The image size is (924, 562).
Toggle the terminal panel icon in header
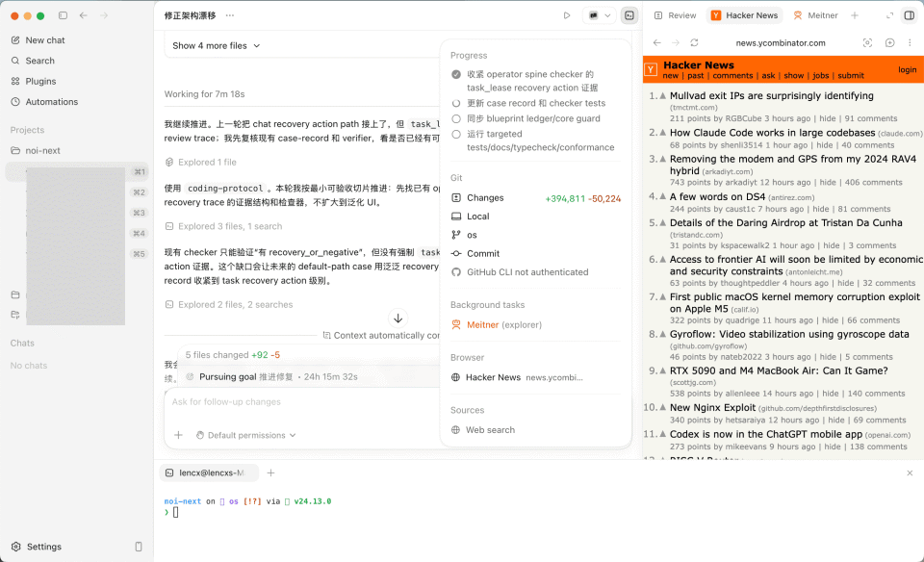tap(629, 15)
